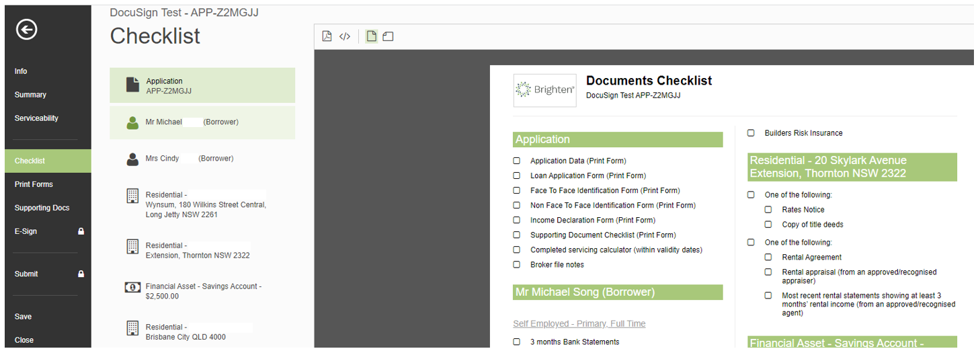Open the Serviceability menu item

tap(36, 118)
